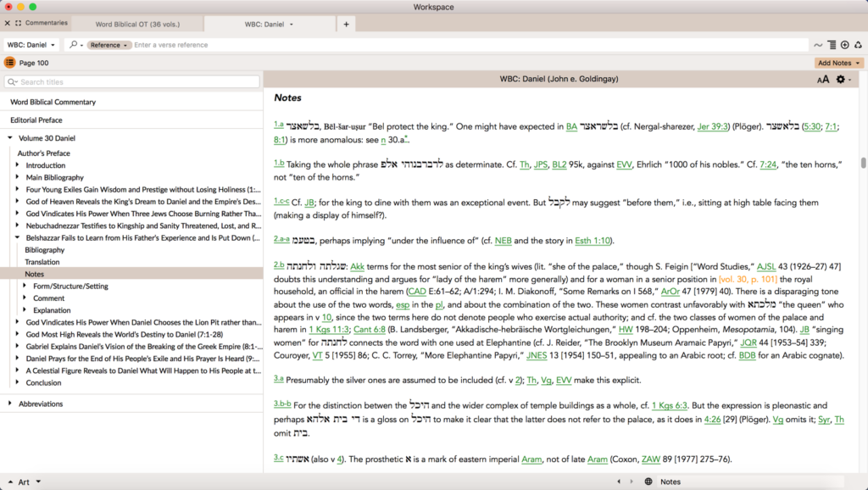Viewport: 868px width, 490px height.
Task: Open the Reference search type dropdown
Action: coord(109,45)
